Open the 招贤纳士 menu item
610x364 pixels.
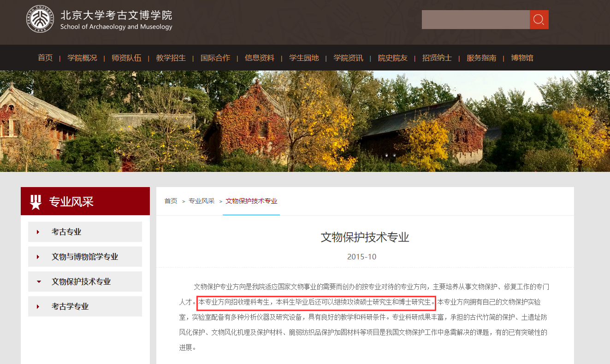coord(437,58)
